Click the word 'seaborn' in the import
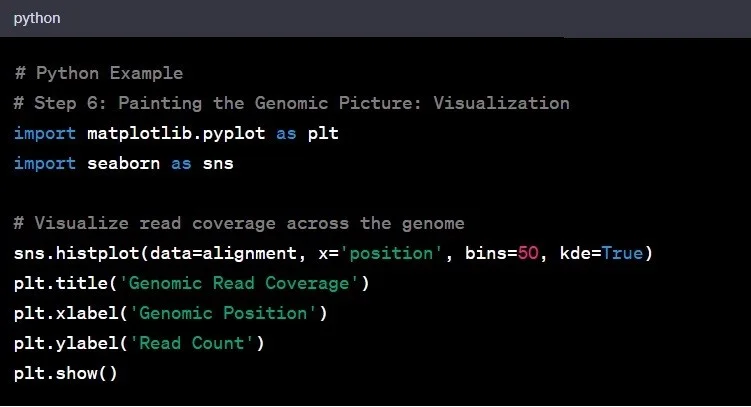Screen dimensions: 751x407 click(x=123, y=163)
